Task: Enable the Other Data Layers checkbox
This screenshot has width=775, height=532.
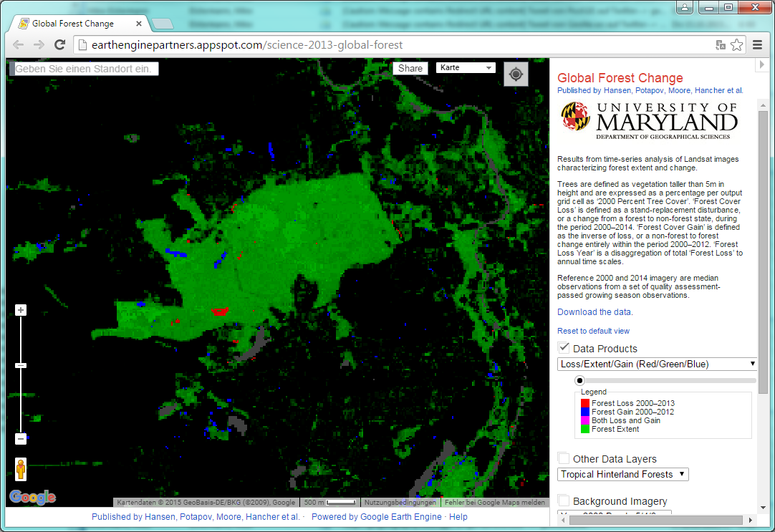Action: point(564,458)
